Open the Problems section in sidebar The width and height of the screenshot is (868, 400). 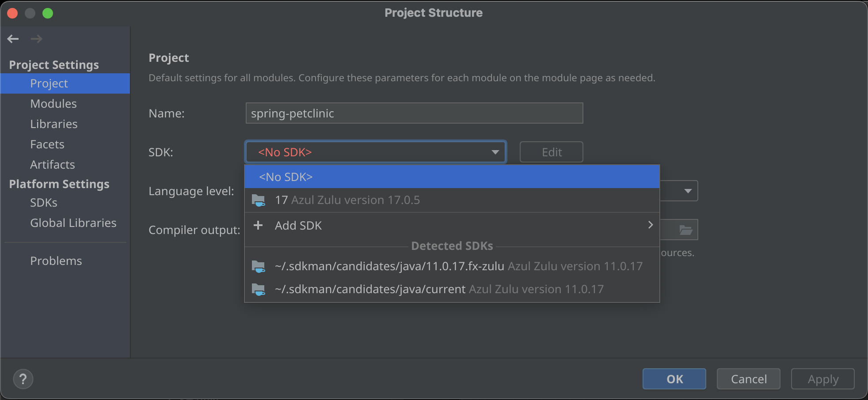pos(56,261)
